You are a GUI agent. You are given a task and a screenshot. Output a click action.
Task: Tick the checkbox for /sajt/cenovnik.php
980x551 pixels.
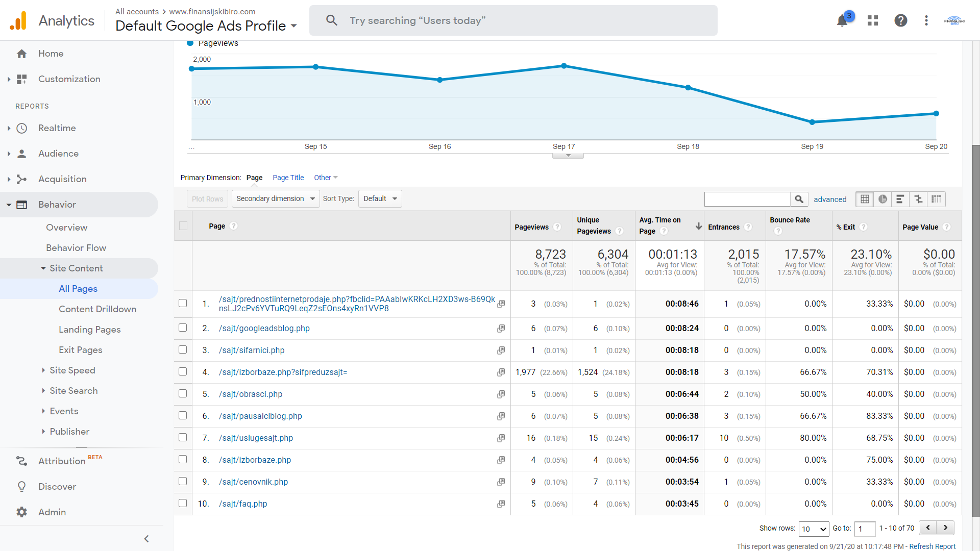[x=183, y=481]
